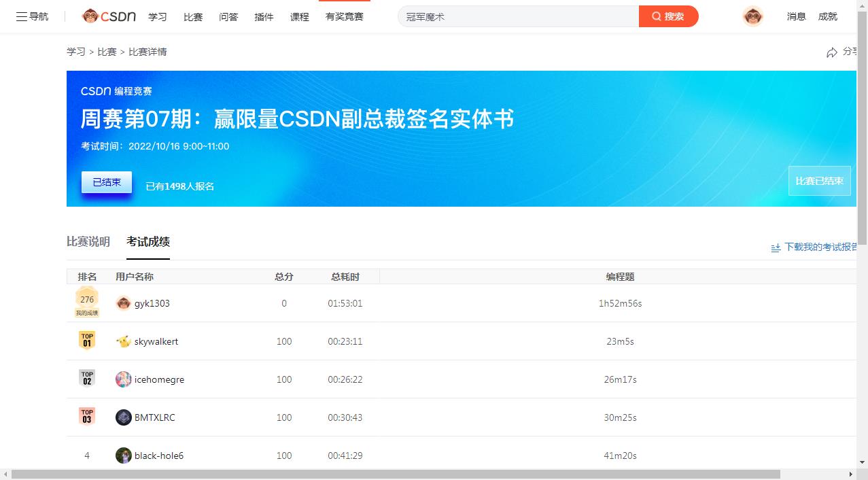Click the CSDN logo
The image size is (868, 480).
[109, 16]
